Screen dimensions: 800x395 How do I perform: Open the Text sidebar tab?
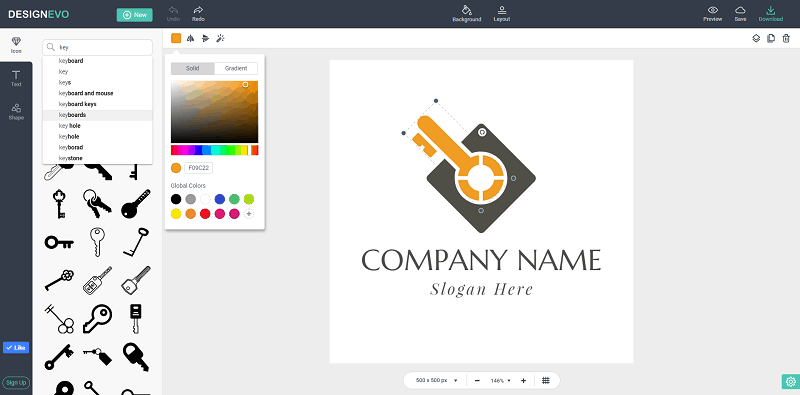tap(16, 79)
